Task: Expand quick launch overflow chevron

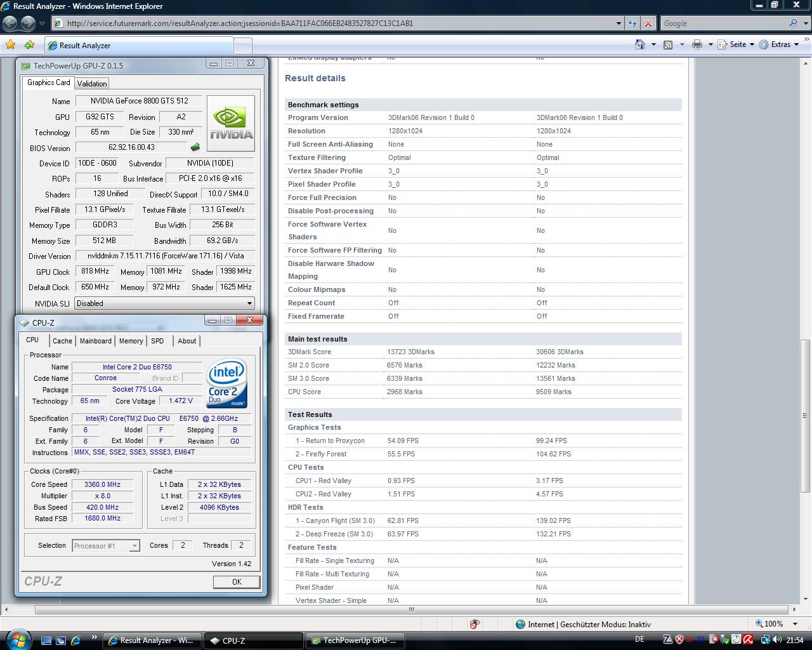Action: pyautogui.click(x=95, y=637)
